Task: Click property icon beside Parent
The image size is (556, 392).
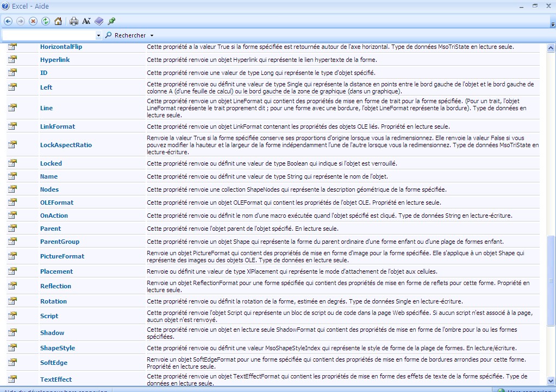Action: pyautogui.click(x=13, y=228)
